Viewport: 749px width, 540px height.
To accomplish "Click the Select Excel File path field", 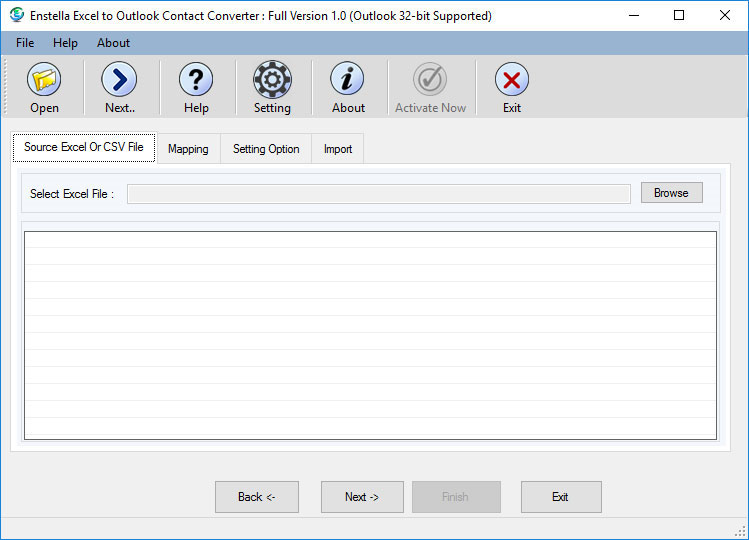I will 378,194.
